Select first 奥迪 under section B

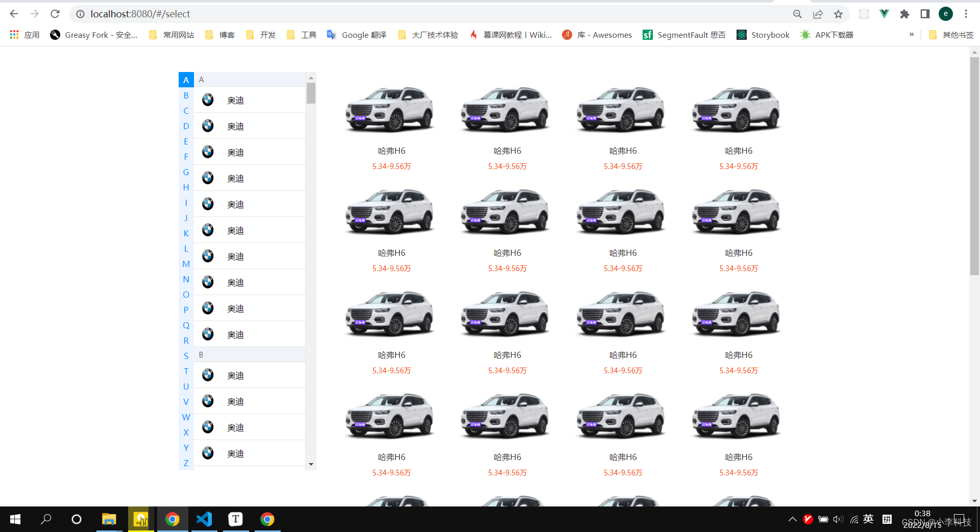pos(250,375)
